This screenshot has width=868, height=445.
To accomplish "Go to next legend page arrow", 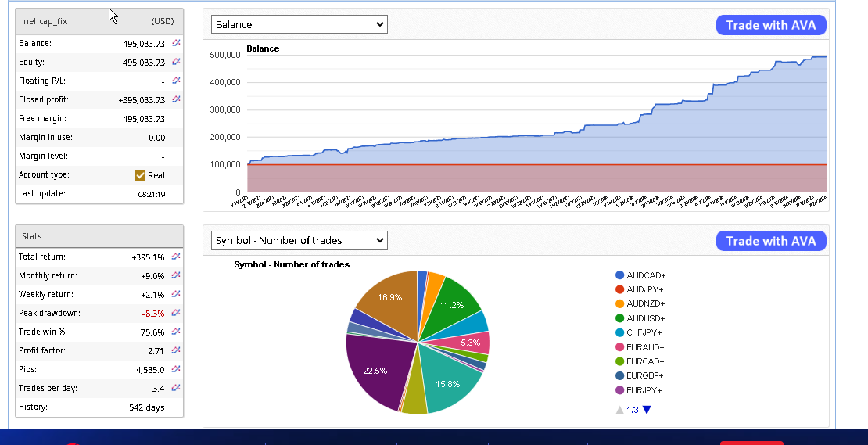I will tap(647, 410).
